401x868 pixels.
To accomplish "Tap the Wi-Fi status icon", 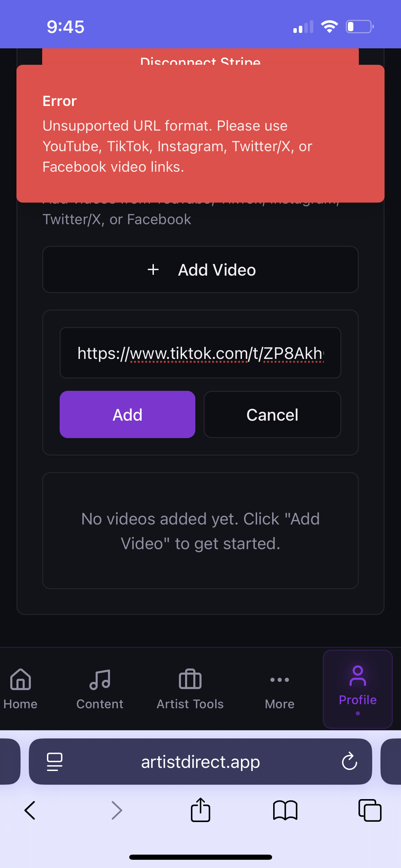I will pyautogui.click(x=329, y=27).
